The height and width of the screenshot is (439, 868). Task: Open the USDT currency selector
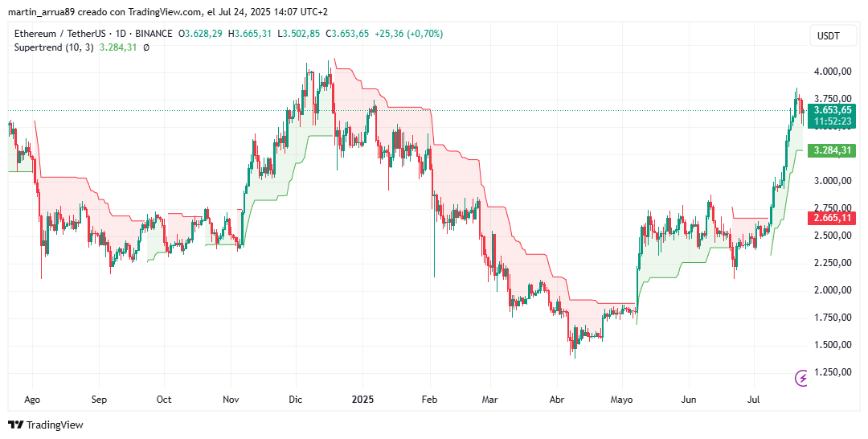click(x=828, y=36)
